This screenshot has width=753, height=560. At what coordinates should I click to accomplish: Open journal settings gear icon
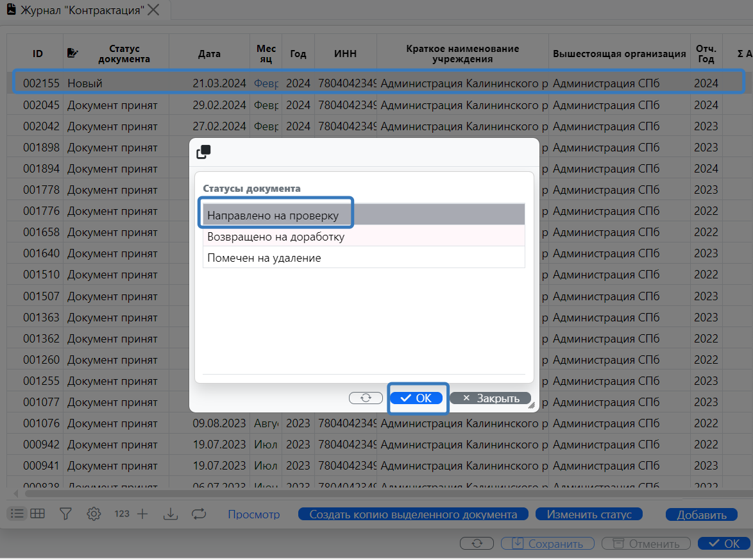click(x=94, y=514)
